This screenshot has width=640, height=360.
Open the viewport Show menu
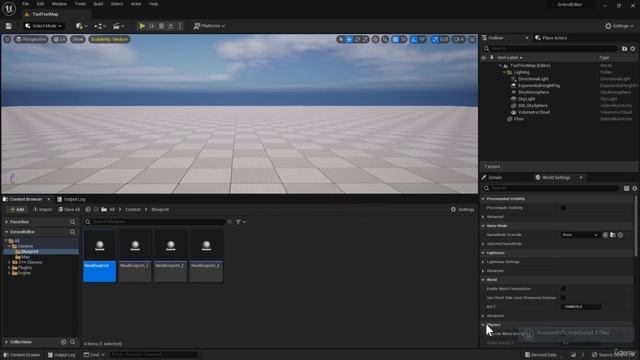78,39
